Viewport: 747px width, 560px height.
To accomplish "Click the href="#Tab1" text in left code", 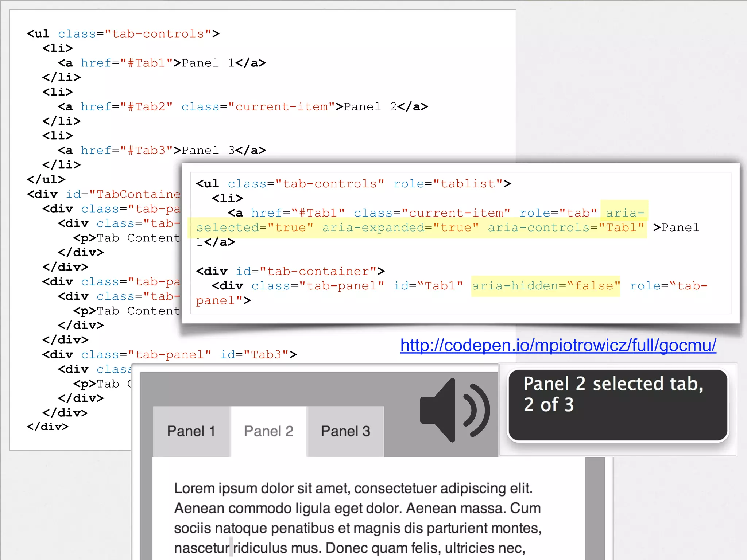I will click(x=127, y=63).
